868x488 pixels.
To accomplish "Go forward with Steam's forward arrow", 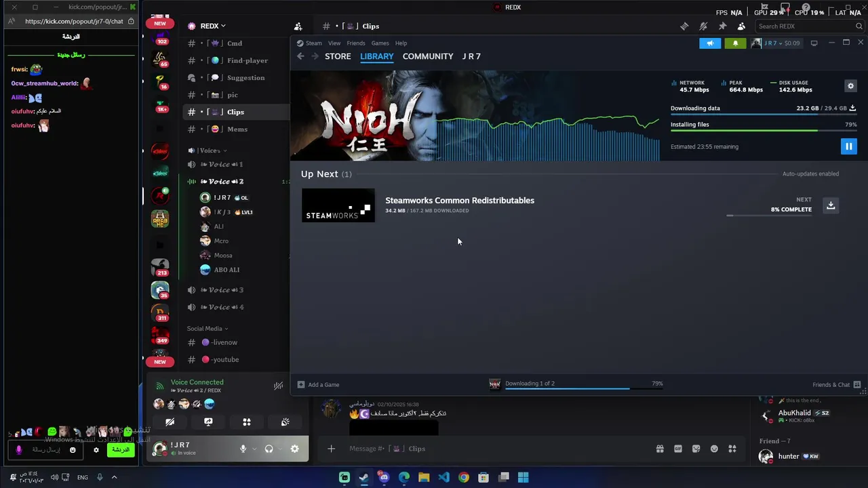I will [315, 56].
